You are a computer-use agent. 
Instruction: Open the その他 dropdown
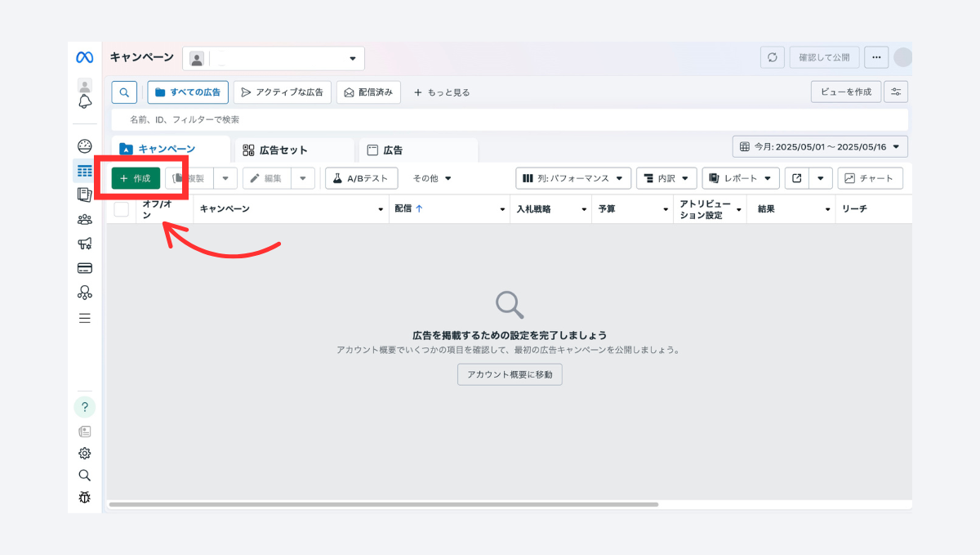432,178
